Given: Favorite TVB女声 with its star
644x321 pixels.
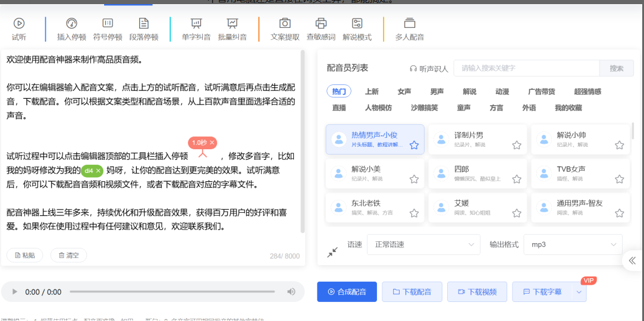Looking at the screenshot, I should coord(620,179).
